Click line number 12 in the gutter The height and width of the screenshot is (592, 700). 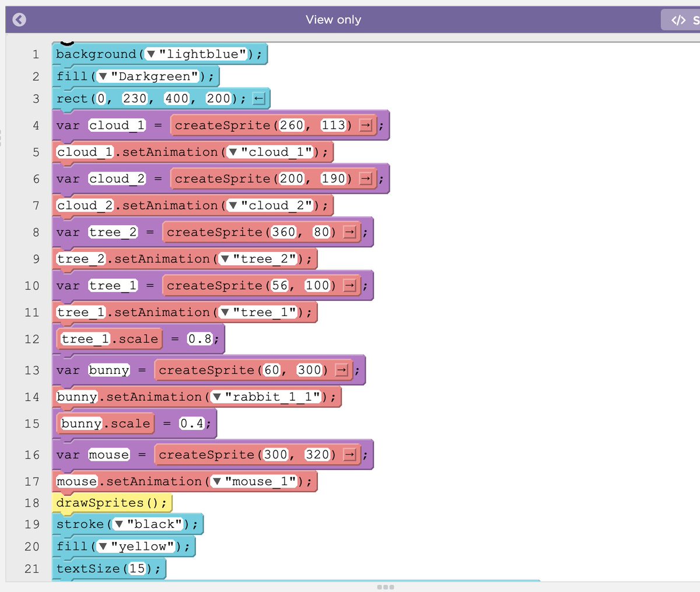[x=32, y=339]
